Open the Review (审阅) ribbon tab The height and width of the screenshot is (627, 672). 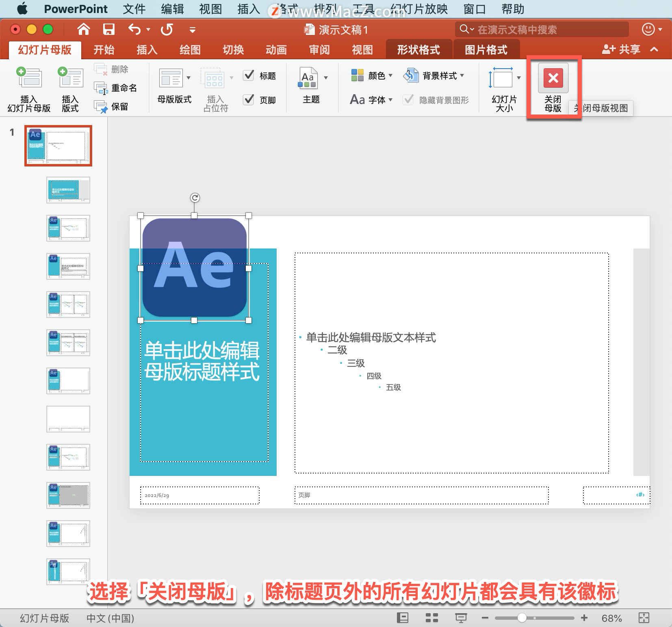click(319, 50)
